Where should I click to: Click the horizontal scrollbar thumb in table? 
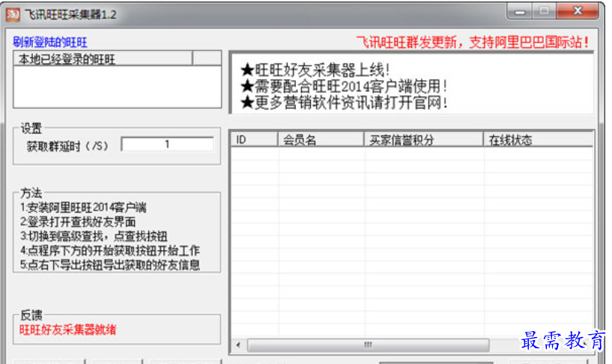[x=368, y=345]
